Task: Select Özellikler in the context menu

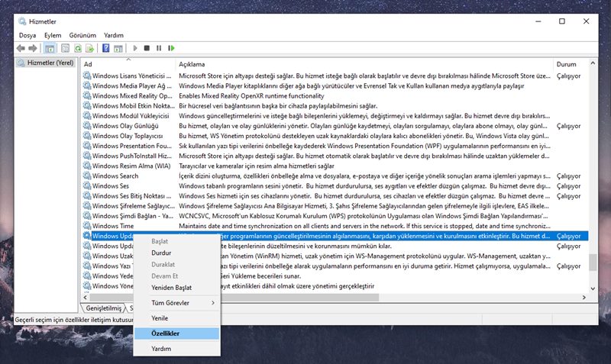Action: (177, 333)
